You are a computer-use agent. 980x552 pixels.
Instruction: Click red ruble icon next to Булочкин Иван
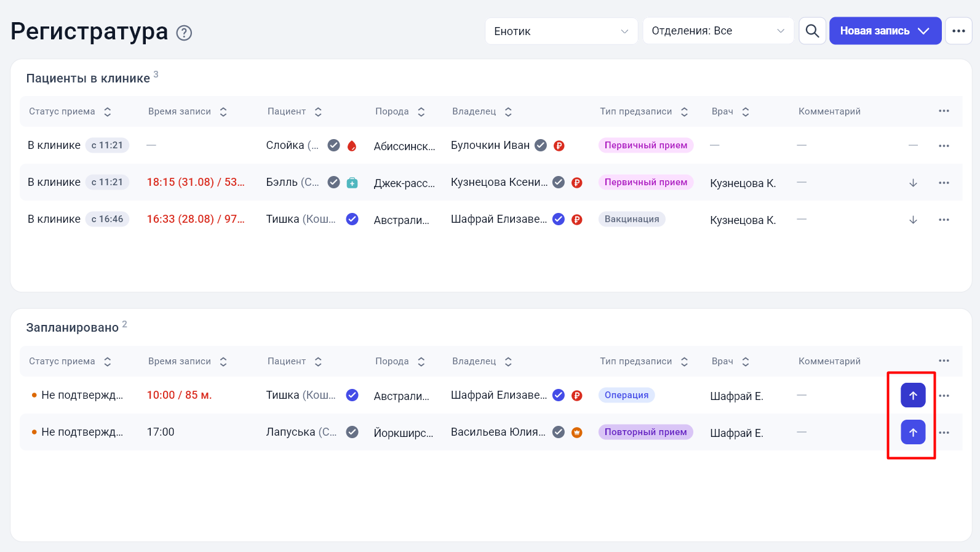559,146
